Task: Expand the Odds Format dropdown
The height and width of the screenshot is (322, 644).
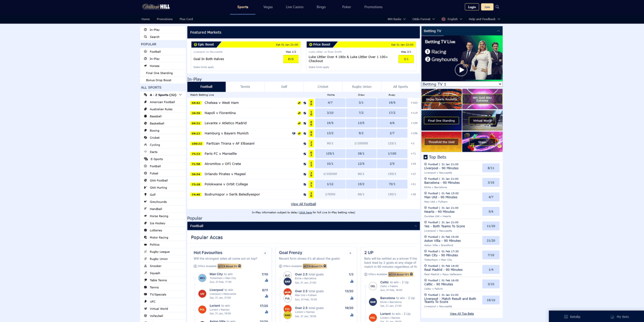Action: [x=423, y=19]
